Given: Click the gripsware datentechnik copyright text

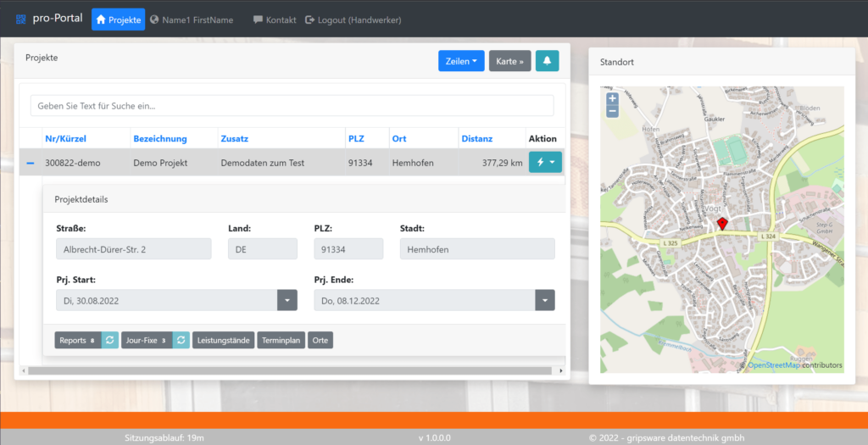Looking at the screenshot, I should pyautogui.click(x=666, y=438).
